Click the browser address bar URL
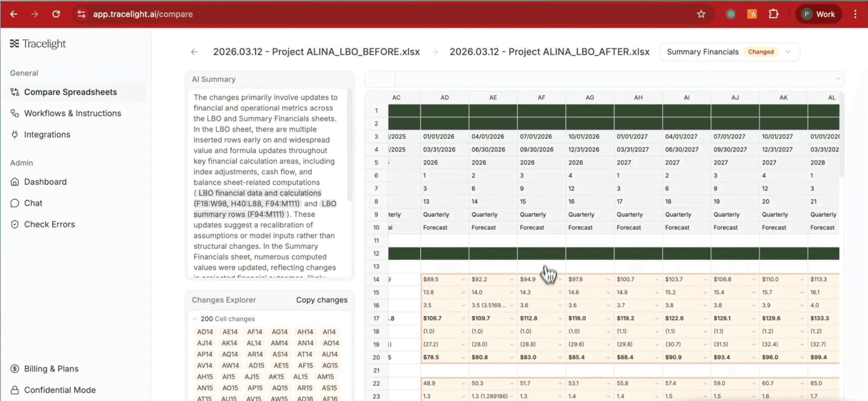 coord(143,14)
